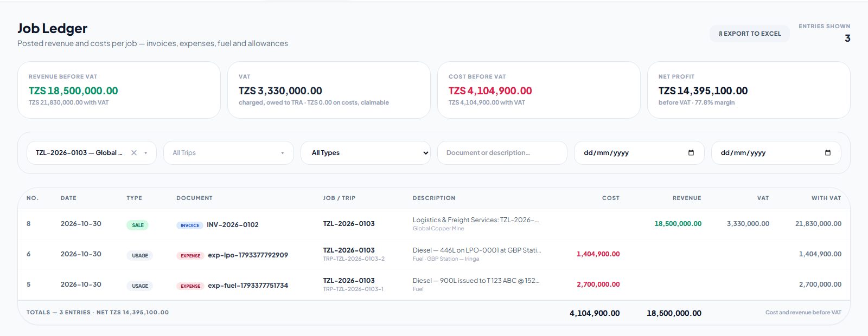Click EXPENSE badge for exp-lpo-1793377792909
Viewport: 868px width, 336px height.
(x=190, y=256)
